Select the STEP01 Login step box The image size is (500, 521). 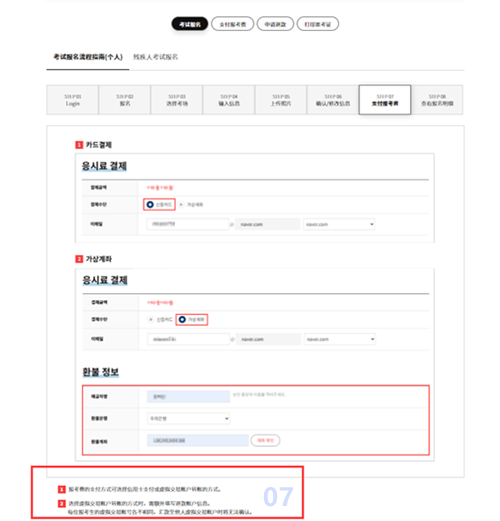(x=73, y=100)
